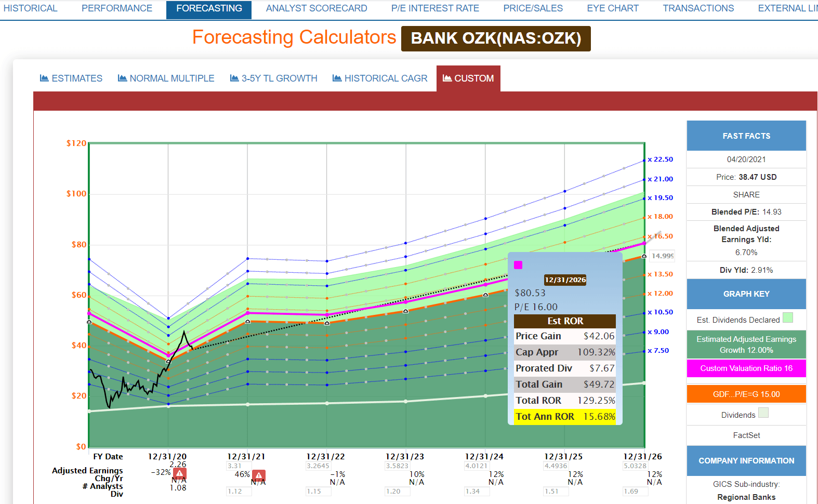Click the custom P/E input showing 14.999
The image size is (818, 504).
(x=662, y=256)
